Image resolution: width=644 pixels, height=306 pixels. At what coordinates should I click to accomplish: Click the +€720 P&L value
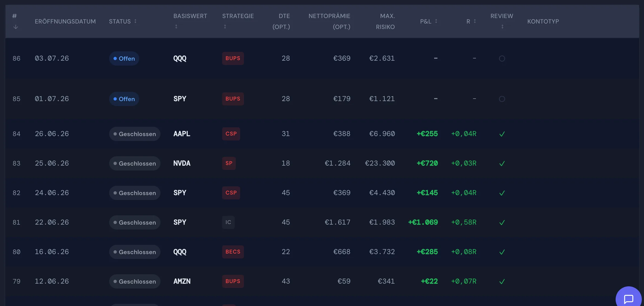(x=427, y=163)
